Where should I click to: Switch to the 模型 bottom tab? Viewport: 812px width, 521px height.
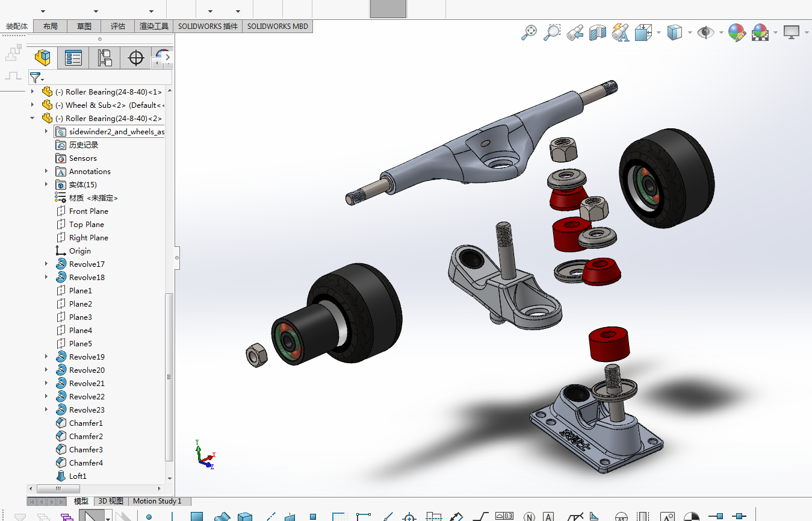pyautogui.click(x=81, y=501)
